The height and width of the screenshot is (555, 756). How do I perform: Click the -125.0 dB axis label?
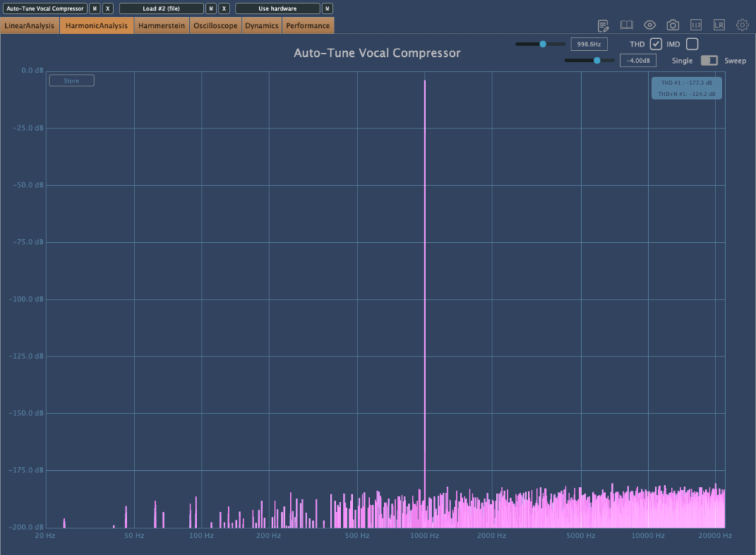tap(26, 356)
